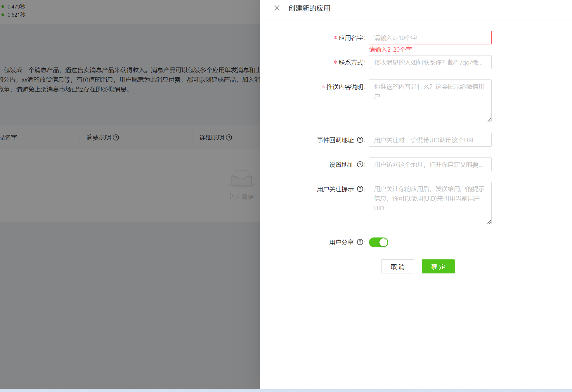Click the green 确定 button
Viewport: 572px width, 392px height.
coord(438,266)
